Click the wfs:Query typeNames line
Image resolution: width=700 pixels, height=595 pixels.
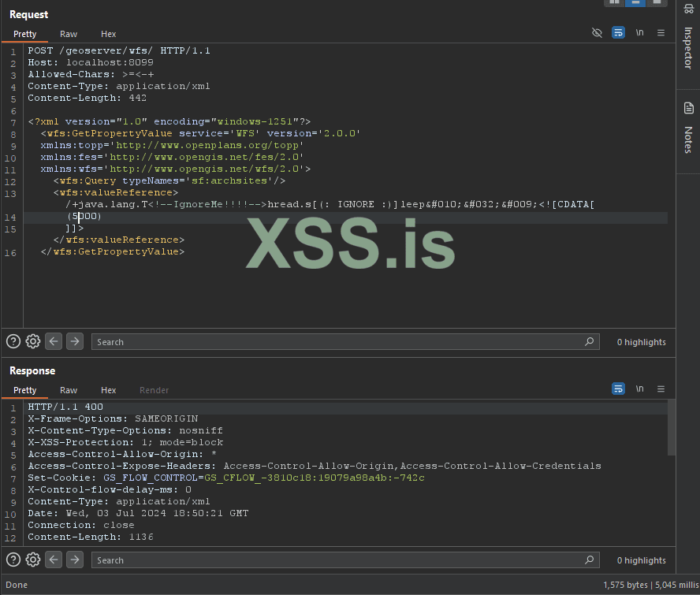pos(169,180)
